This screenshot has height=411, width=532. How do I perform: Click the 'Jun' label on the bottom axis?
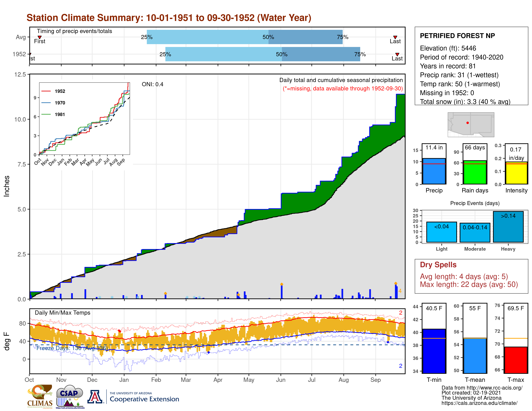[281, 380]
